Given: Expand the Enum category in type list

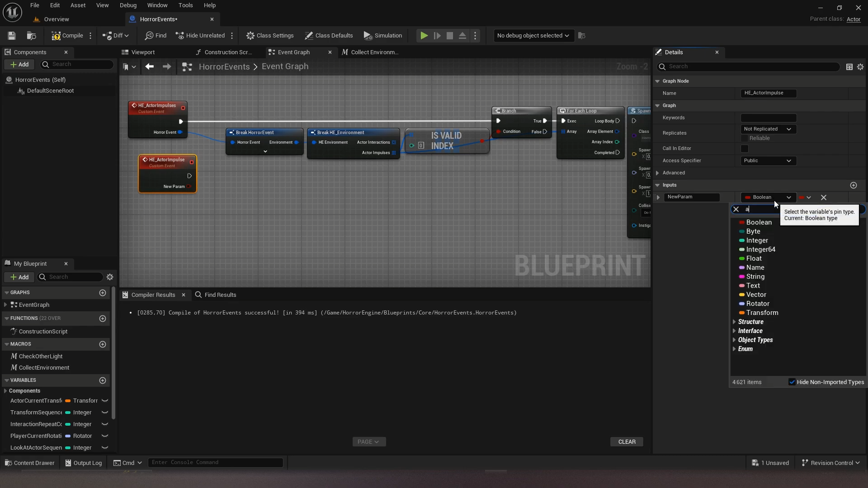Looking at the screenshot, I should pos(734,349).
